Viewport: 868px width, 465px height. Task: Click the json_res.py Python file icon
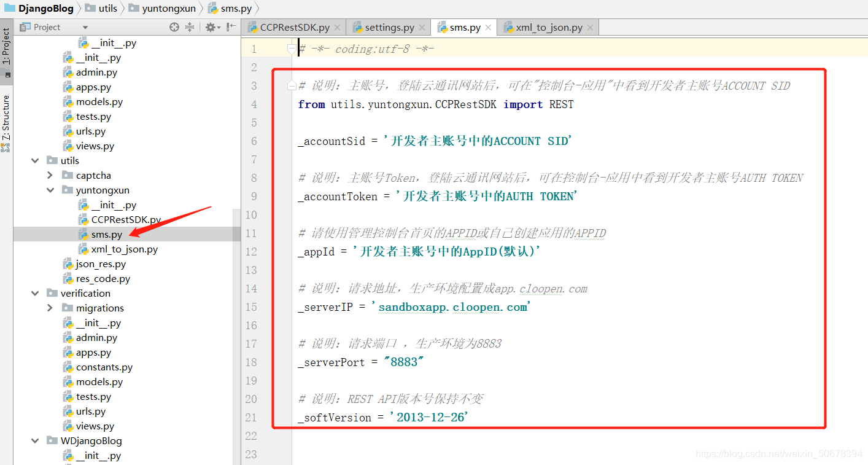68,264
